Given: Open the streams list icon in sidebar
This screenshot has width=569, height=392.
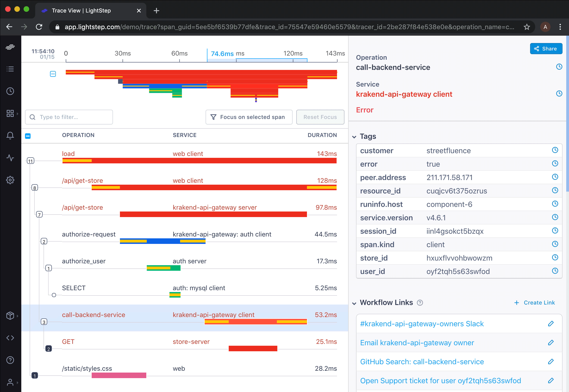Looking at the screenshot, I should click(x=10, y=69).
